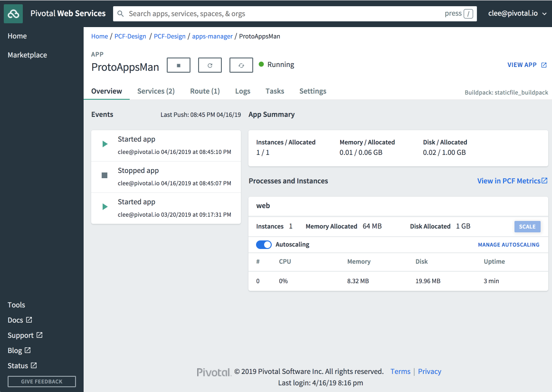
Task: Click the Uptime column header
Action: tap(494, 261)
